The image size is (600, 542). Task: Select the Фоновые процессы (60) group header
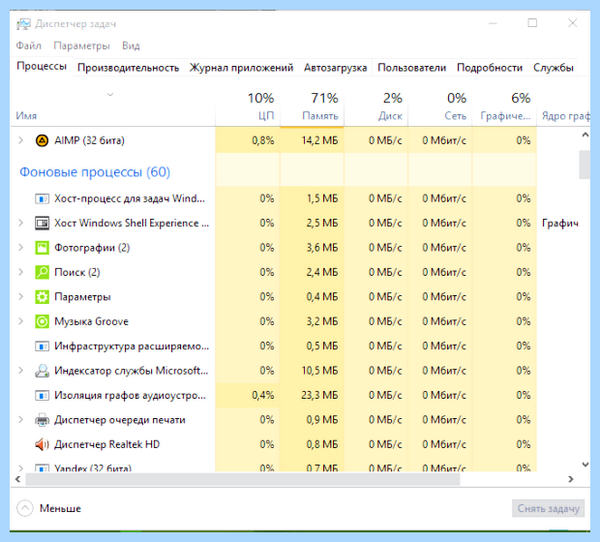tap(95, 172)
